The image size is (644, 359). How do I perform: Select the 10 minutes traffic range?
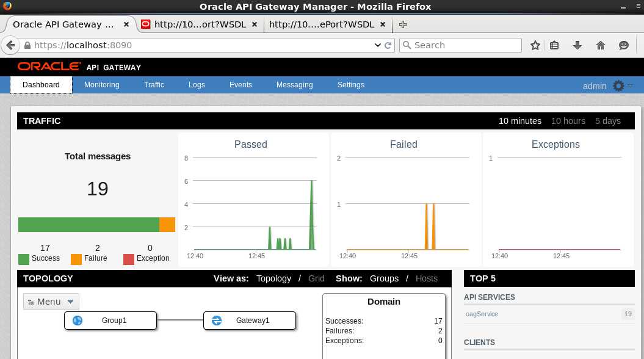520,121
